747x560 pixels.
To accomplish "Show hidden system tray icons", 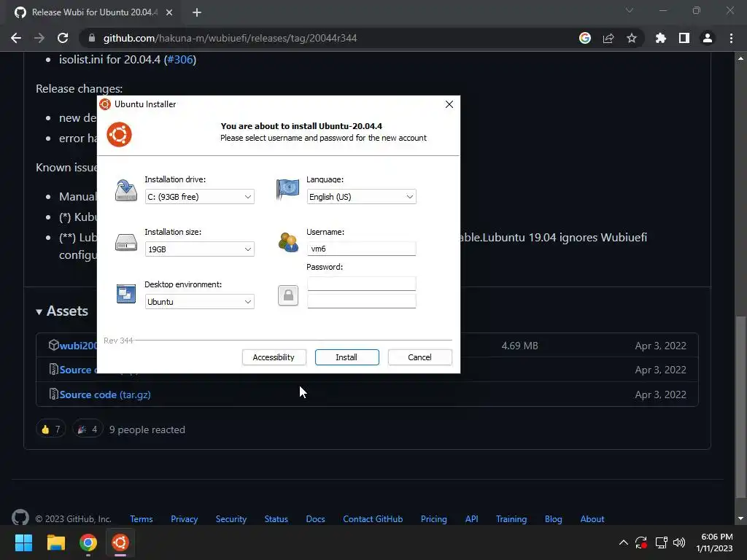I will (x=623, y=542).
